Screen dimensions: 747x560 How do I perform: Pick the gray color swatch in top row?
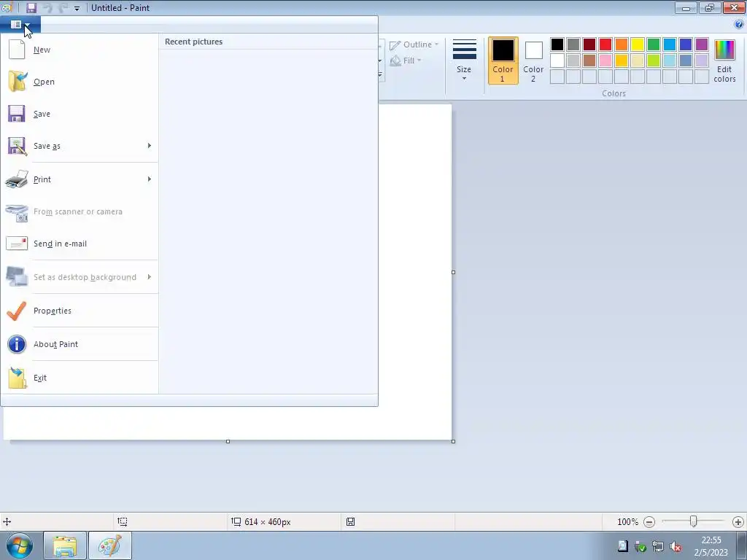coord(573,44)
